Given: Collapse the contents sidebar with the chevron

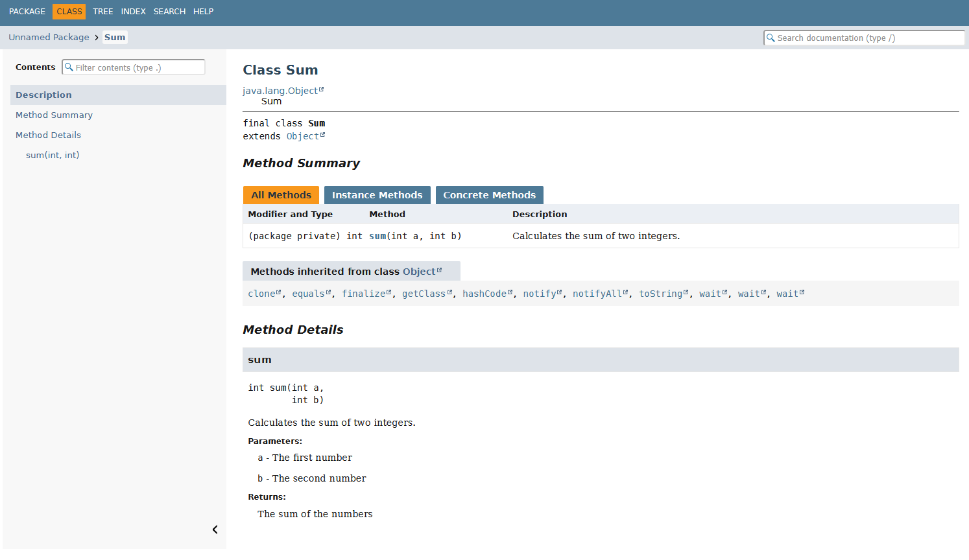Looking at the screenshot, I should (215, 530).
